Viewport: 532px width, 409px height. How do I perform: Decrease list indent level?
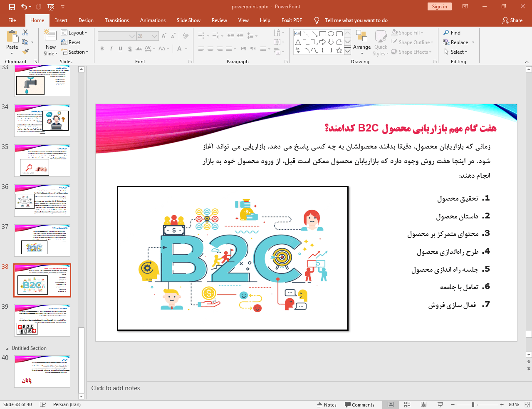(231, 36)
